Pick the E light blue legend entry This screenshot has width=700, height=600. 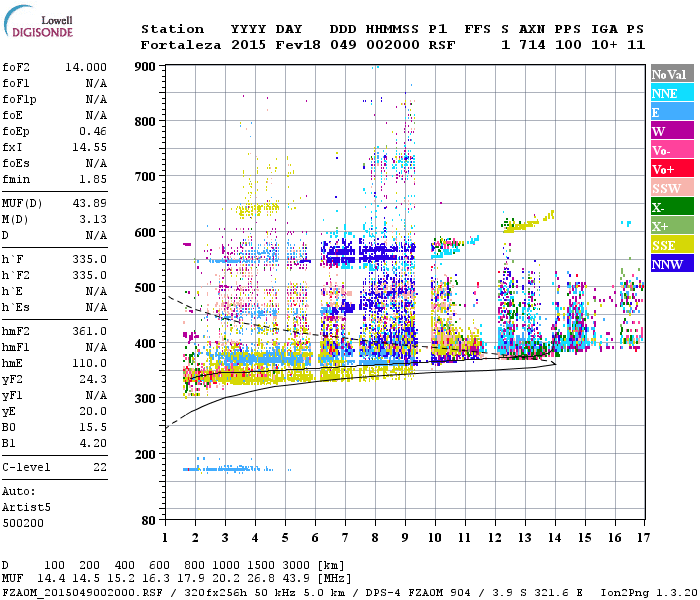click(668, 112)
